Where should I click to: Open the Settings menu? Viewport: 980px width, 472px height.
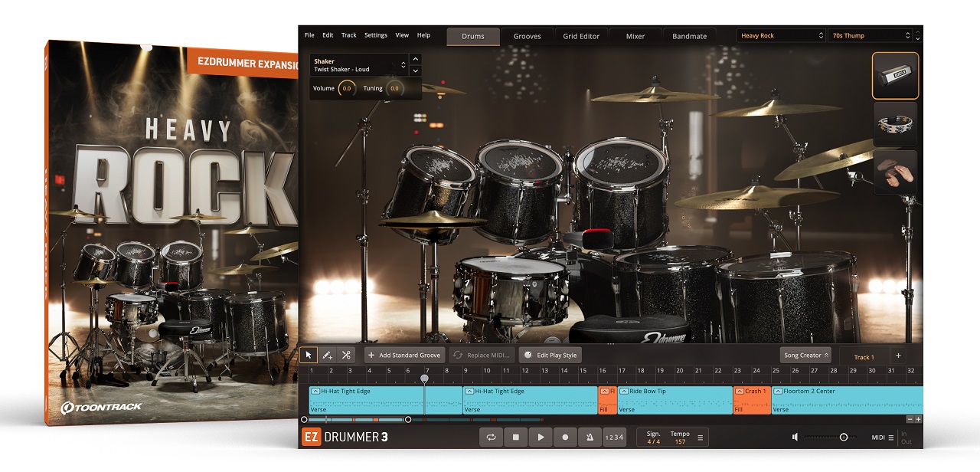click(x=376, y=35)
